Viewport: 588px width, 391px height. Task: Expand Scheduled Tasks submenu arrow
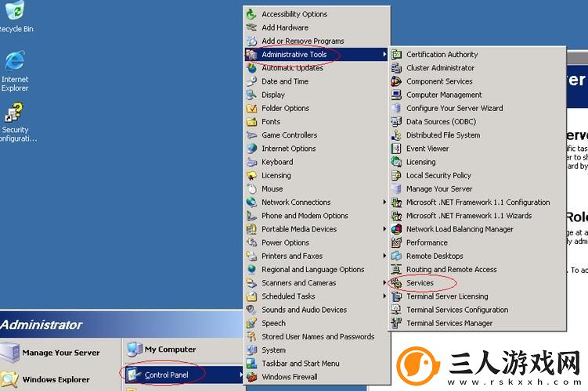(x=384, y=296)
